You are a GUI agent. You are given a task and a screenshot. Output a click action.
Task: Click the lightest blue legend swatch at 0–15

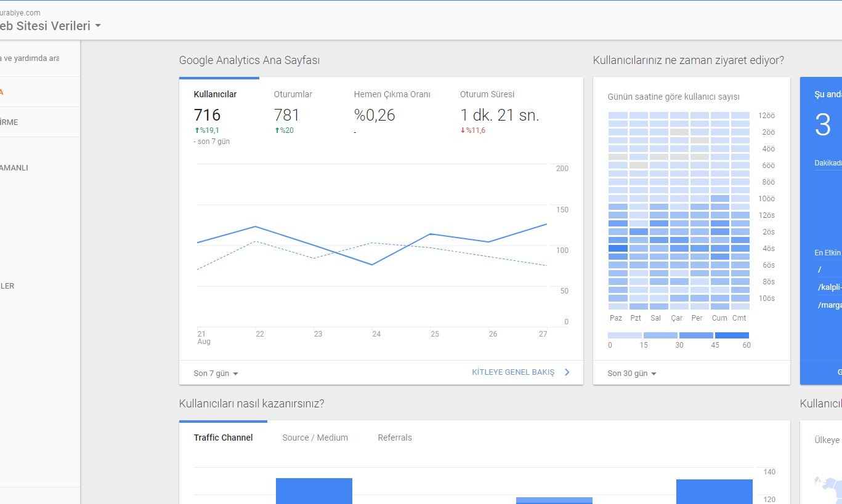coord(625,335)
